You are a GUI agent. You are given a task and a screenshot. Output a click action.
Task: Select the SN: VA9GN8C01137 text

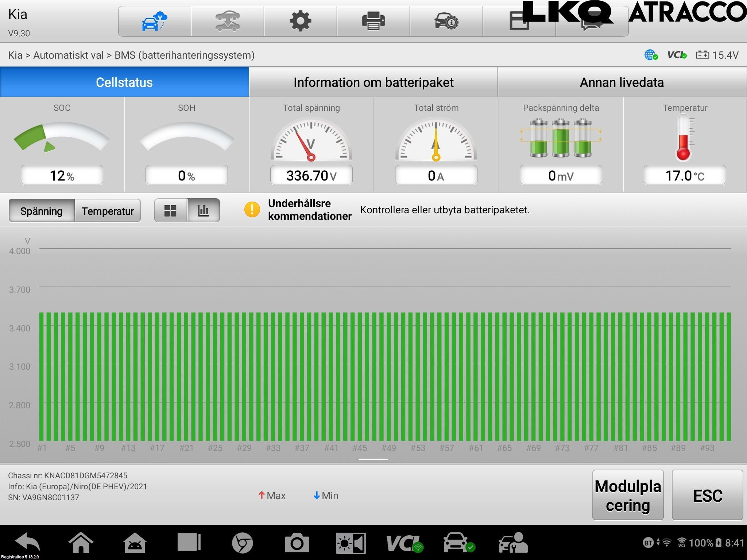point(44,497)
